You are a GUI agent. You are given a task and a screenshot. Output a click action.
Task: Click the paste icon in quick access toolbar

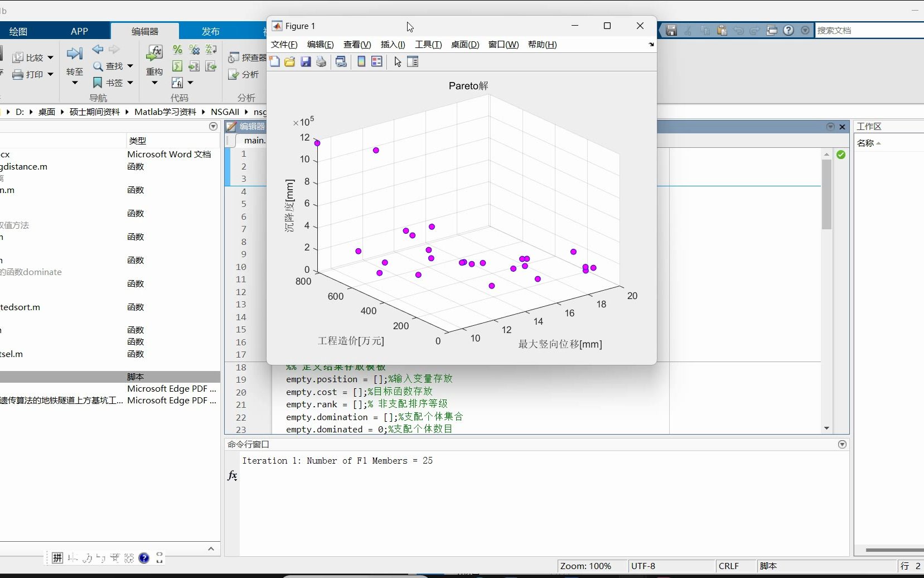[722, 31]
